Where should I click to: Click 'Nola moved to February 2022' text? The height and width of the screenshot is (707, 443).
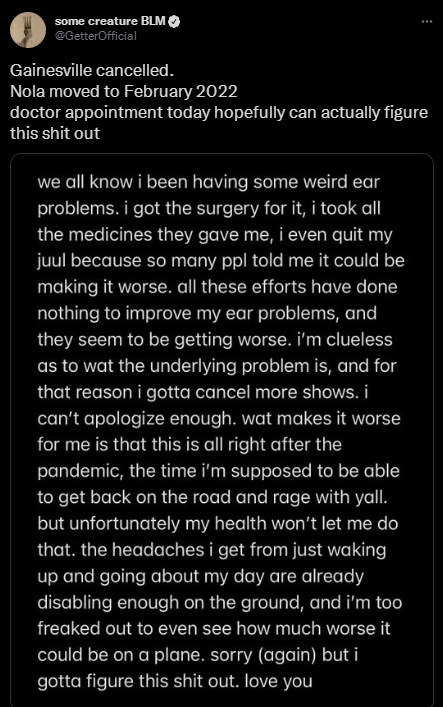pyautogui.click(x=124, y=92)
